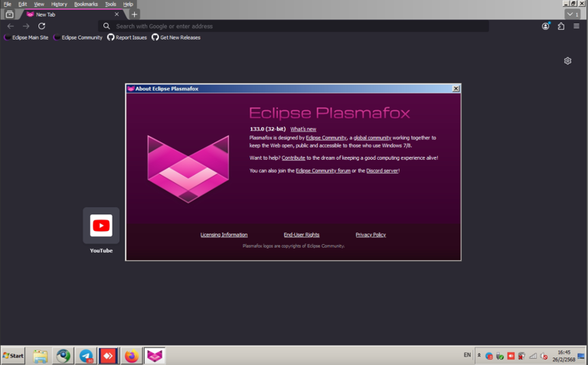Click the network disconnected tray icon
This screenshot has width=588, height=365.
521,356
